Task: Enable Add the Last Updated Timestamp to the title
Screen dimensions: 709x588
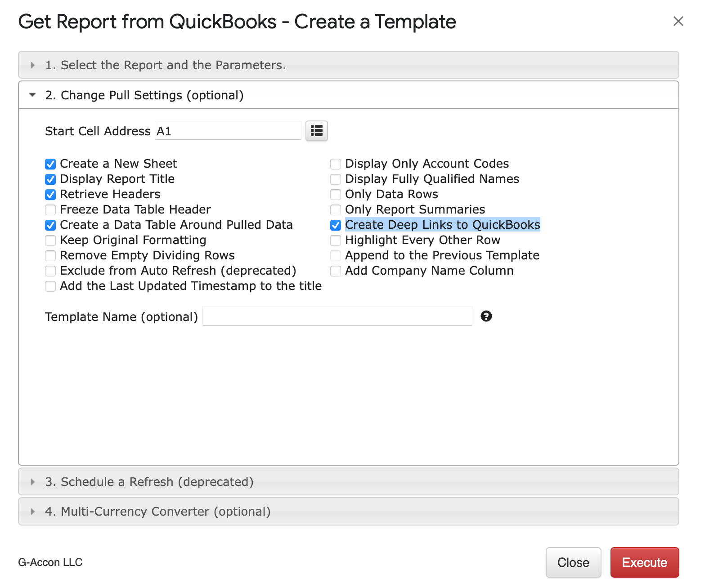Action: pyautogui.click(x=50, y=286)
